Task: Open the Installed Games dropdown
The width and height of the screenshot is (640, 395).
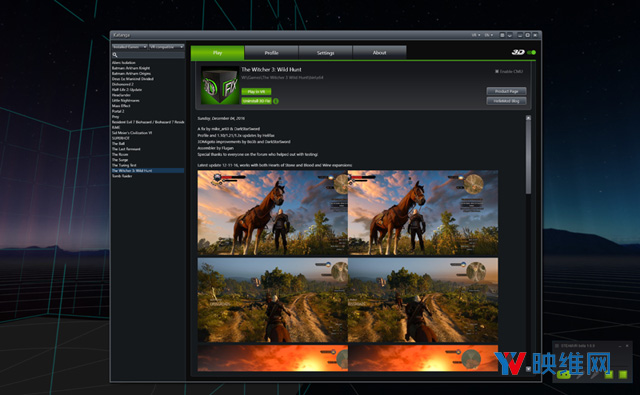Action: 129,47
